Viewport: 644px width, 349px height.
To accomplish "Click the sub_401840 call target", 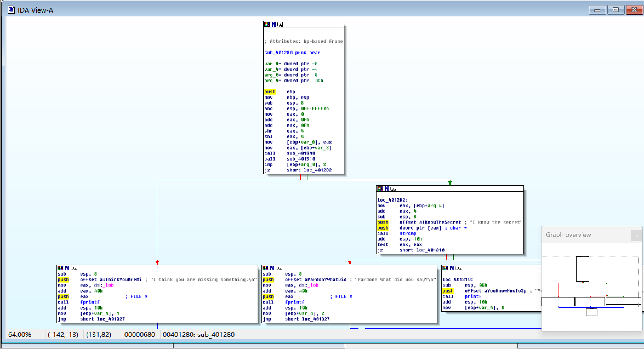I will pos(301,153).
